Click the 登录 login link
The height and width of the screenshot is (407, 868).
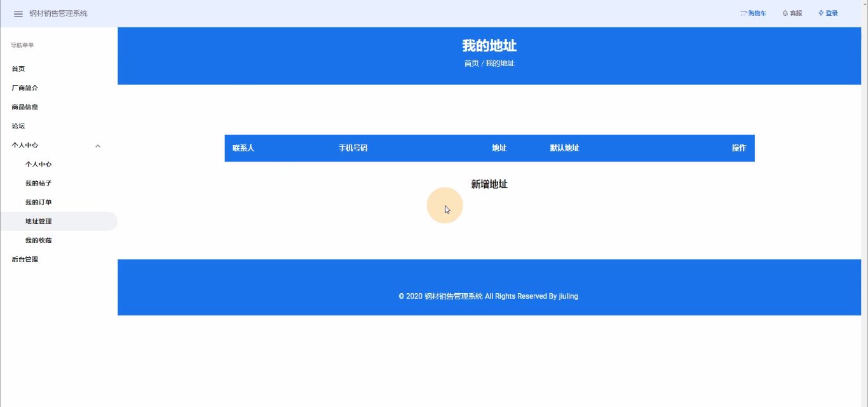tap(828, 13)
